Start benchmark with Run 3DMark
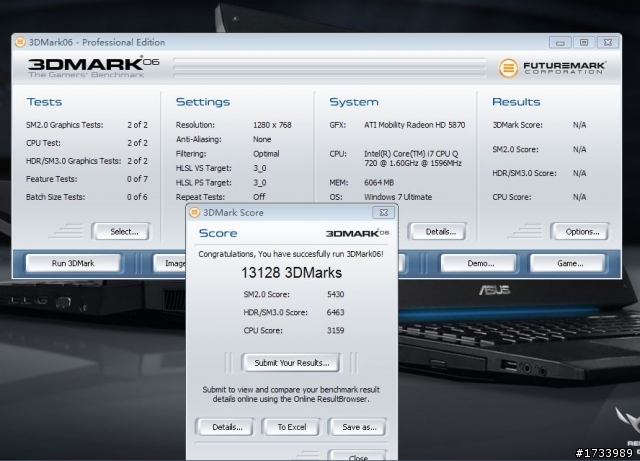The height and width of the screenshot is (461, 640). coord(73,263)
